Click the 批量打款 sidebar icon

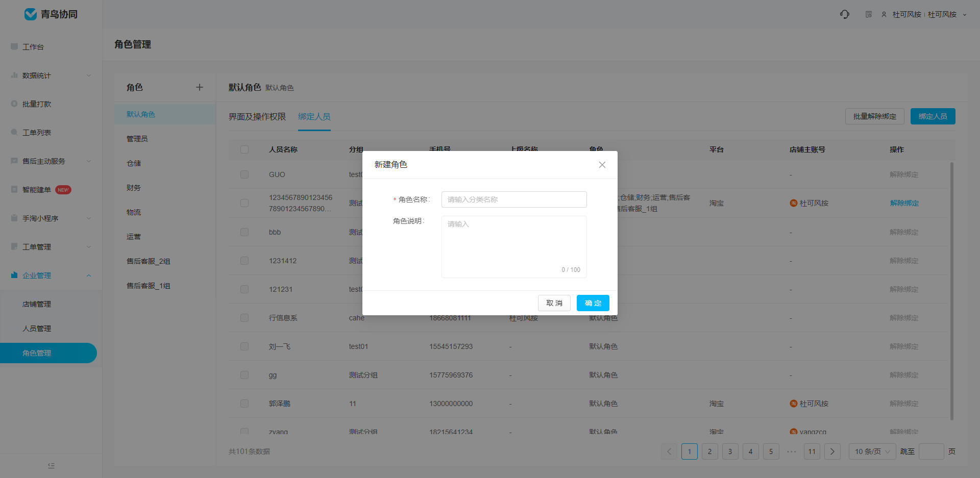[x=14, y=104]
